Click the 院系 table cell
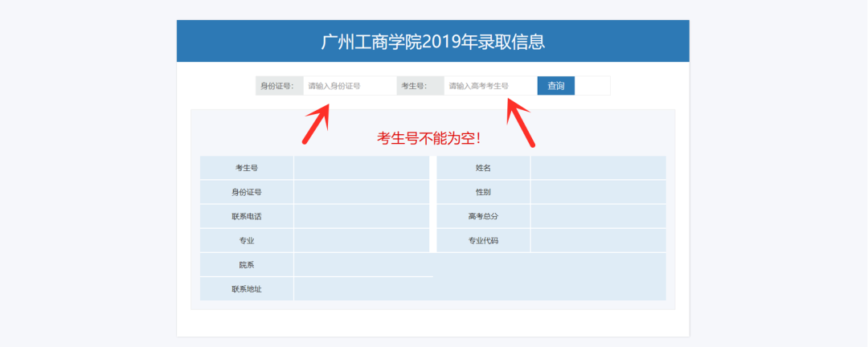The image size is (868, 347). 247,265
